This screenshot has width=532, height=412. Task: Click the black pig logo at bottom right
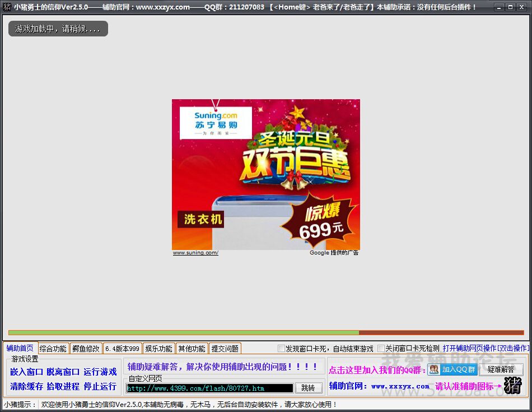pyautogui.click(x=512, y=386)
